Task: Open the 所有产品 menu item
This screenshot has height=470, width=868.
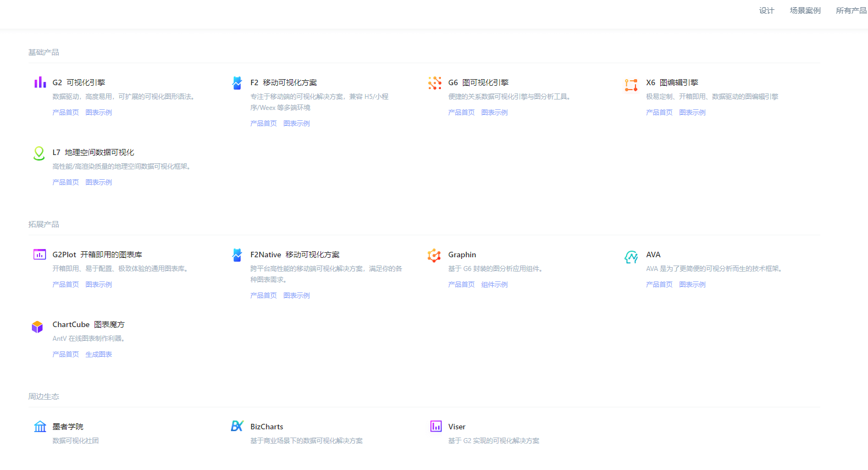Action: pyautogui.click(x=851, y=10)
